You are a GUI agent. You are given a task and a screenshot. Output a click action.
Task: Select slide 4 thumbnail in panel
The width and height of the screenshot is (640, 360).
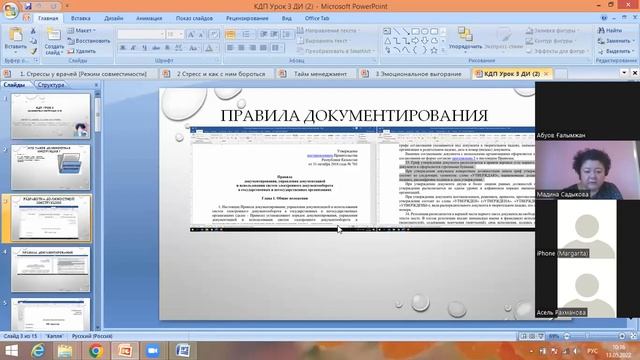[51, 269]
